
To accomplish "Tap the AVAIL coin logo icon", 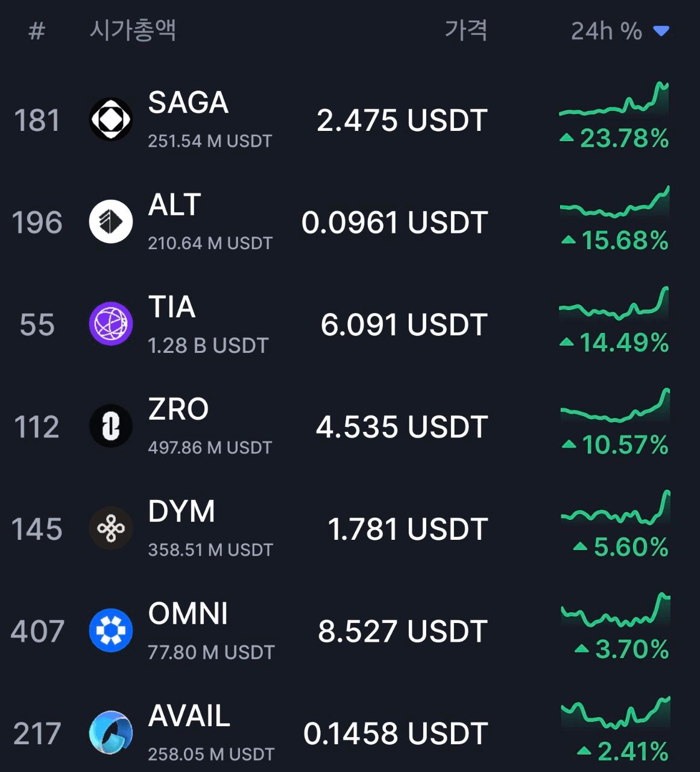I will [111, 733].
